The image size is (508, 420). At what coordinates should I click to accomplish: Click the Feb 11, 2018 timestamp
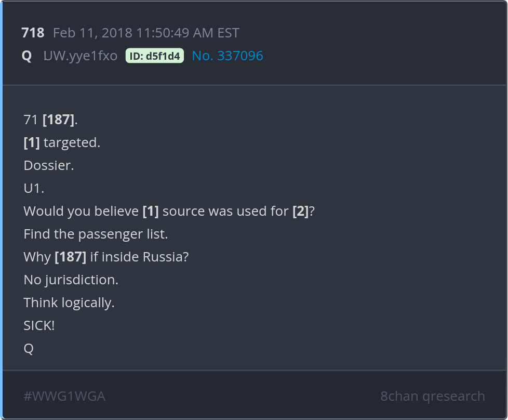(x=146, y=33)
